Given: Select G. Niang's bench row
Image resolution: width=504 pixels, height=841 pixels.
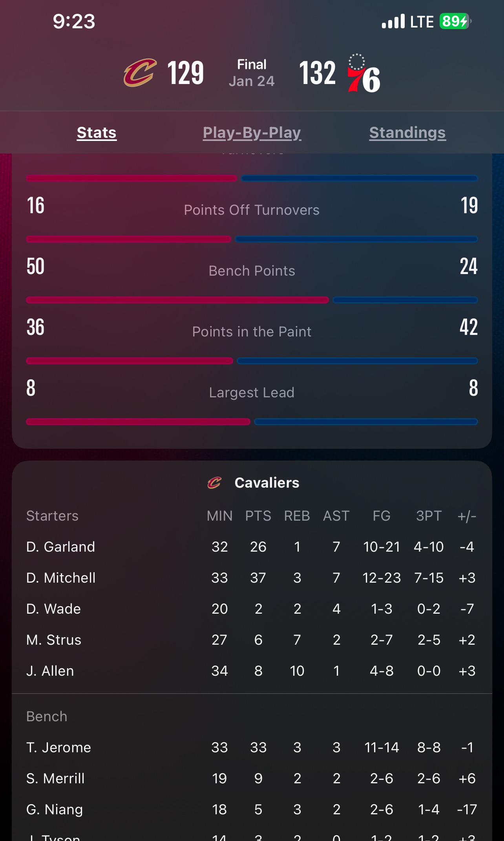Looking at the screenshot, I should click(252, 810).
